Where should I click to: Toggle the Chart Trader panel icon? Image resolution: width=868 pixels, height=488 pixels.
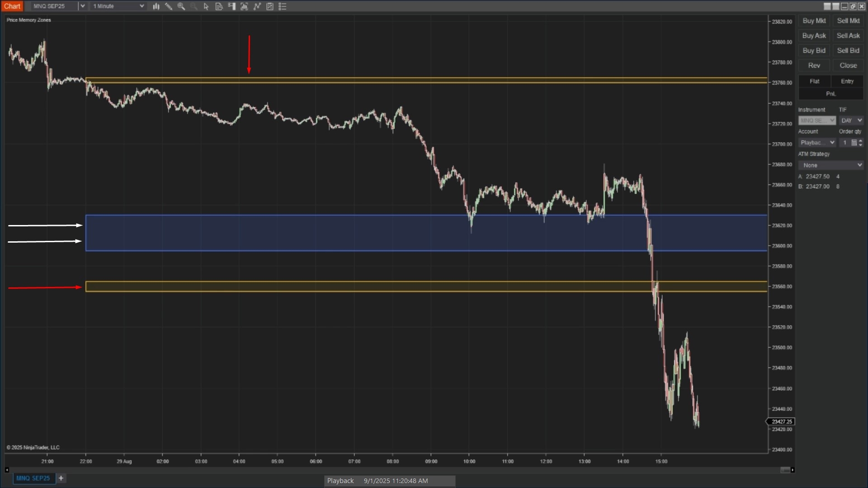(x=232, y=6)
